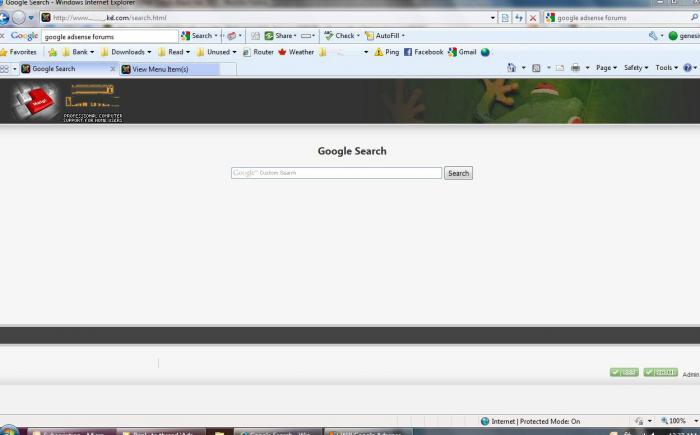The width and height of the screenshot is (700, 435).
Task: Open the Weather favorite link
Action: point(296,52)
